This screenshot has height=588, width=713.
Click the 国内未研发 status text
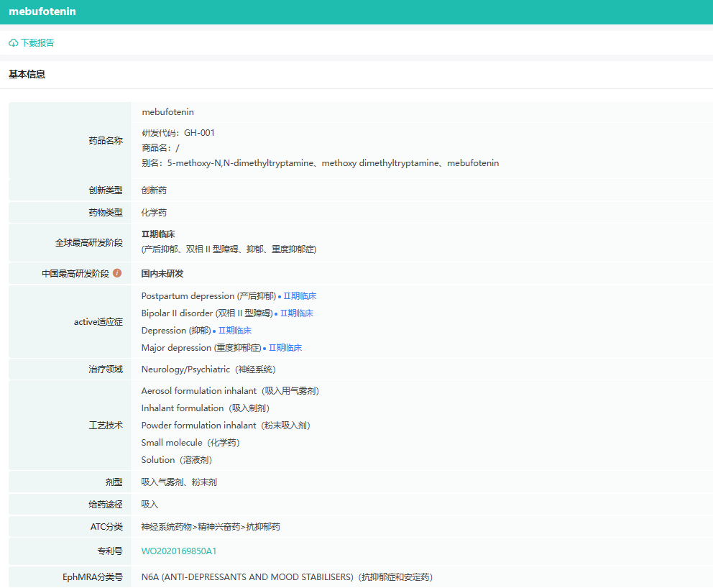point(162,274)
